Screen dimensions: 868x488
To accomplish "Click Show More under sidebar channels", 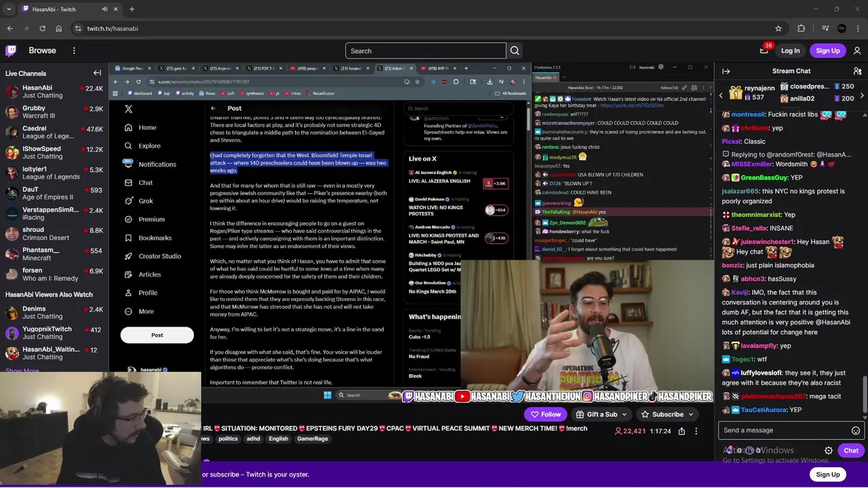I will (x=22, y=370).
